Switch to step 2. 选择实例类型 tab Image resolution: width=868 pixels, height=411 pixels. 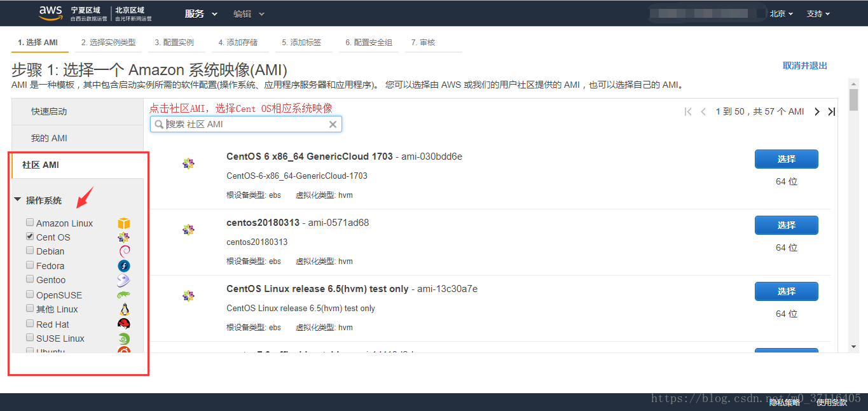[x=109, y=43]
